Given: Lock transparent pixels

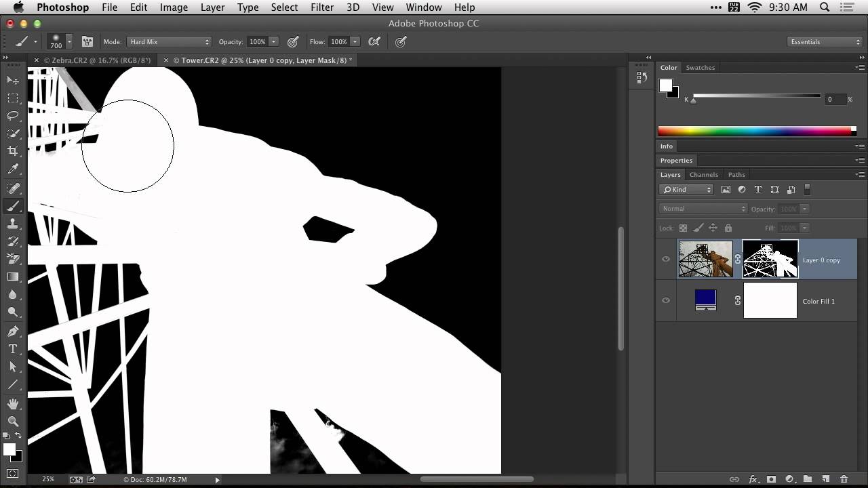Looking at the screenshot, I should point(683,228).
